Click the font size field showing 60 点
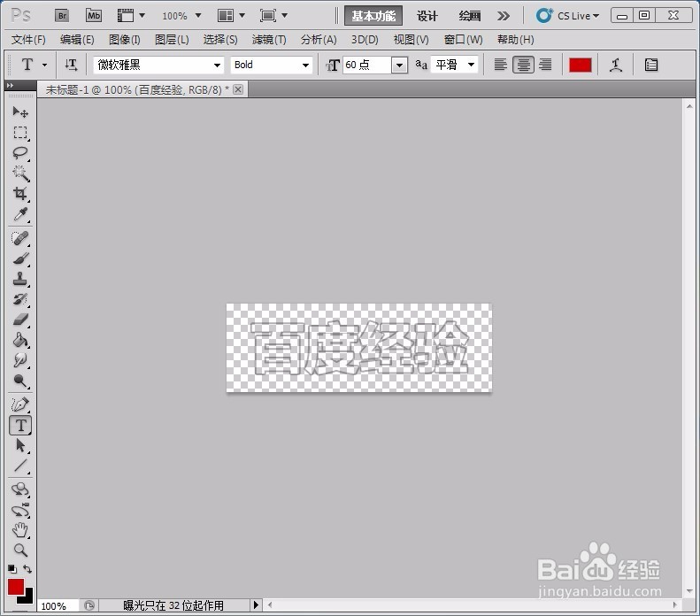This screenshot has height=616, width=700. 367,65
